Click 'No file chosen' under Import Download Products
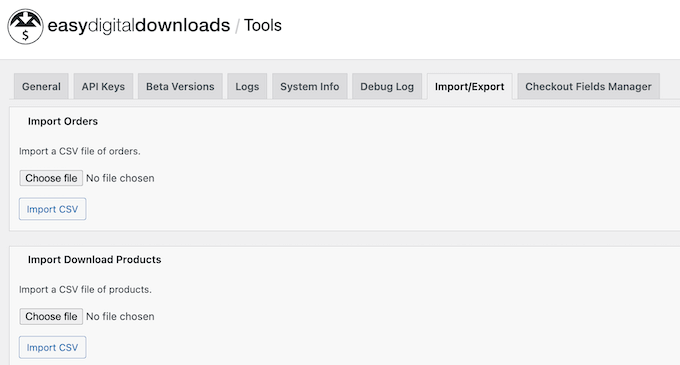The width and height of the screenshot is (680, 365). [120, 316]
